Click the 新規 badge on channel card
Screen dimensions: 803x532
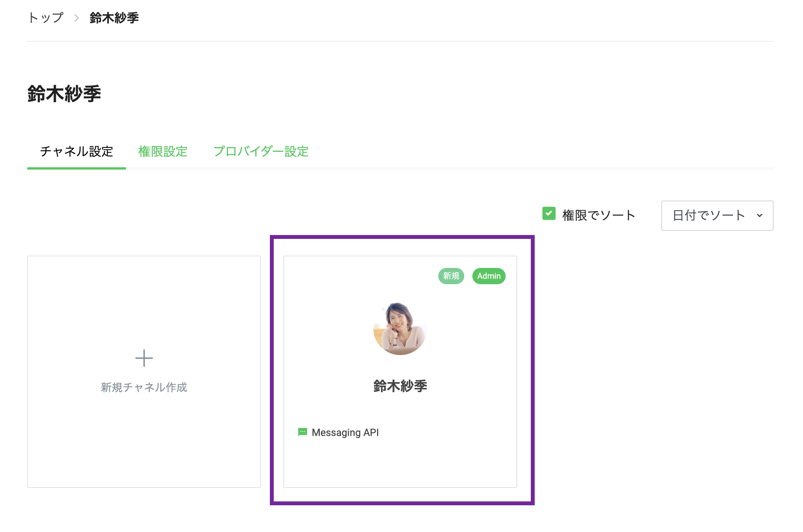point(451,276)
